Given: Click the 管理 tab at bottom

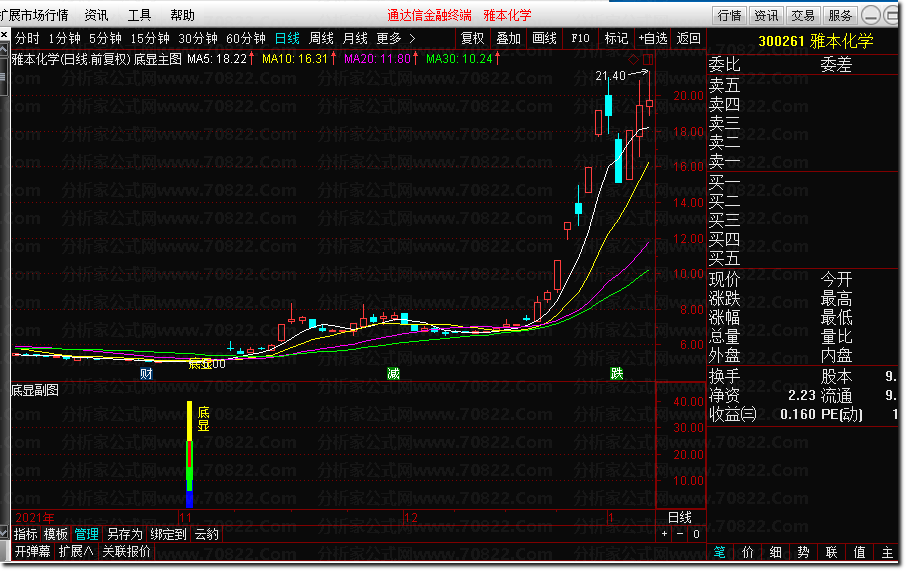Looking at the screenshot, I should point(86,534).
